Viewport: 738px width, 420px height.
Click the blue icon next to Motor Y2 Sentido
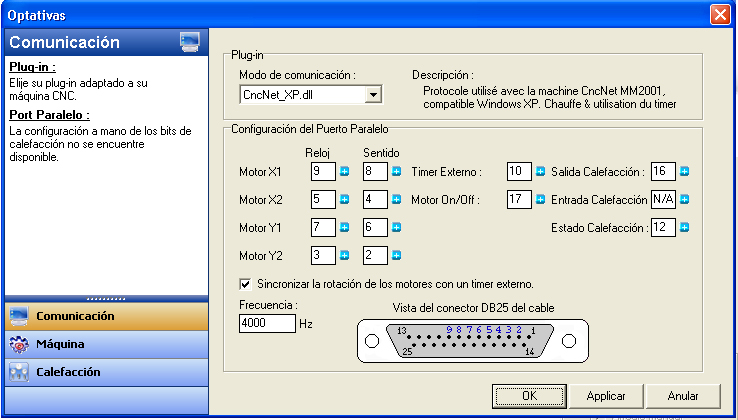(x=397, y=256)
